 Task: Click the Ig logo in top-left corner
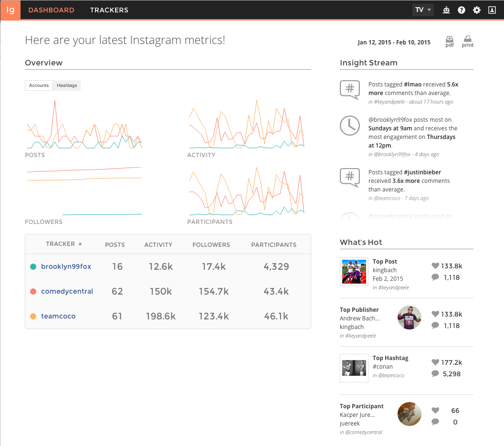click(10, 10)
